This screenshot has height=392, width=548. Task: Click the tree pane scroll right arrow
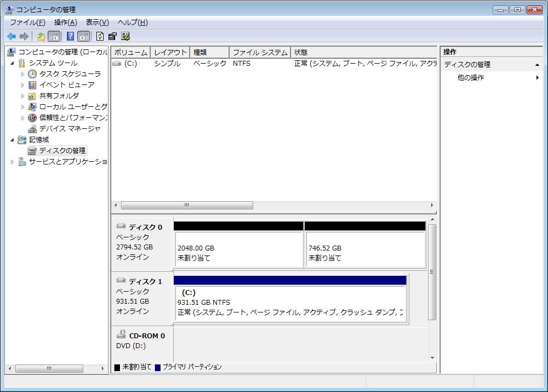pos(102,368)
